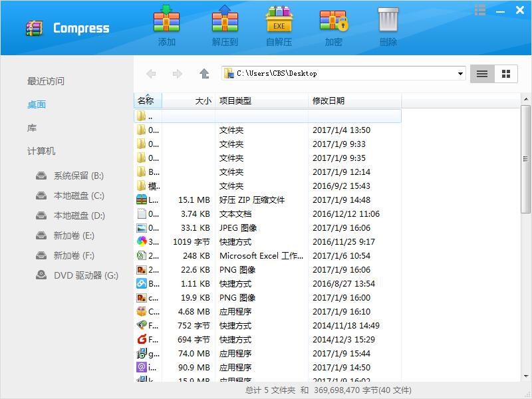Open the main menu icon in title bar
The width and height of the screenshot is (532, 399).
point(480,10)
